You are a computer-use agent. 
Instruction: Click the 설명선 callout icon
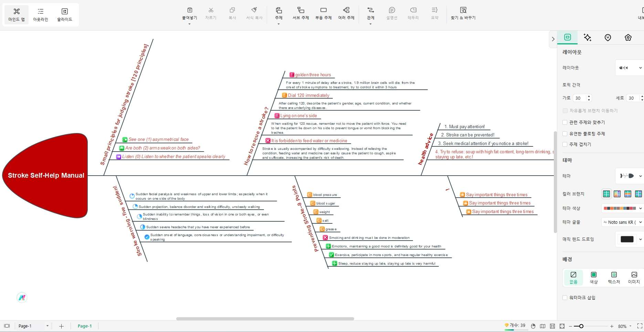point(392,10)
